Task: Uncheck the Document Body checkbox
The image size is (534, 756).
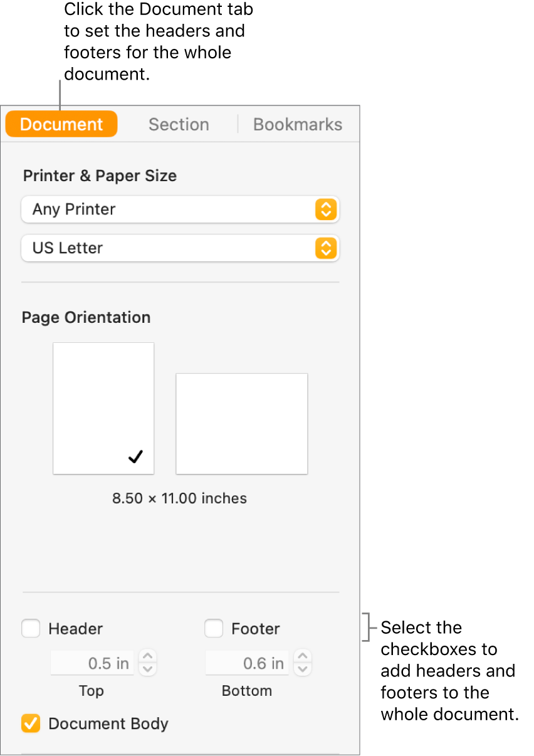Action: pyautogui.click(x=31, y=723)
